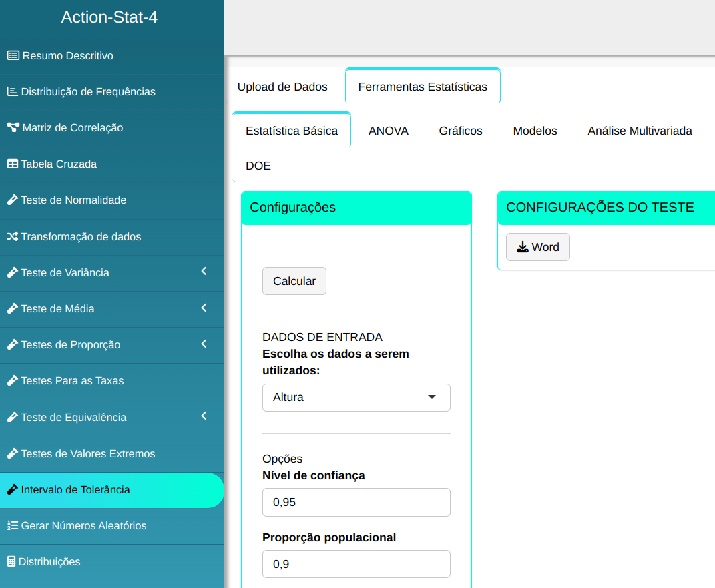
Task: Select the Análise Multivariada tab
Action: (x=640, y=131)
